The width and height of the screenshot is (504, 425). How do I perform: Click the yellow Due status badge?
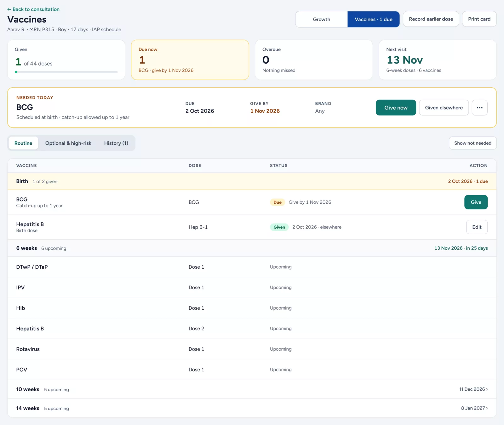[278, 202]
